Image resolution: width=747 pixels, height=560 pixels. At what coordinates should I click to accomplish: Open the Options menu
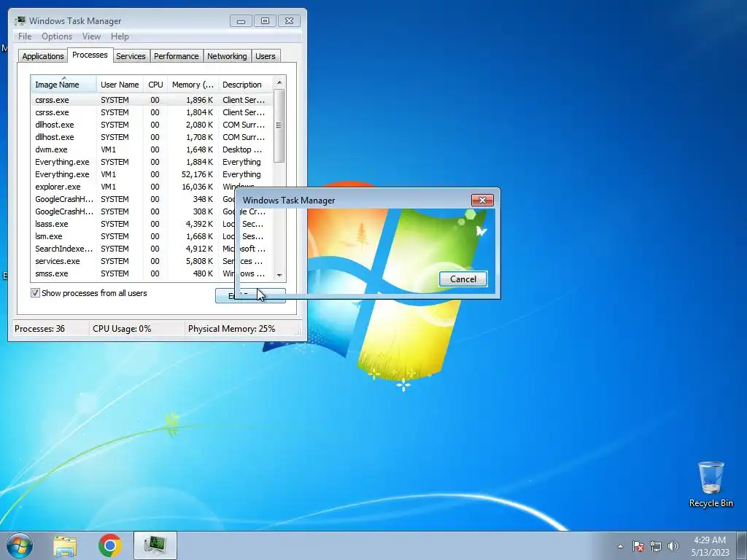(x=57, y=36)
